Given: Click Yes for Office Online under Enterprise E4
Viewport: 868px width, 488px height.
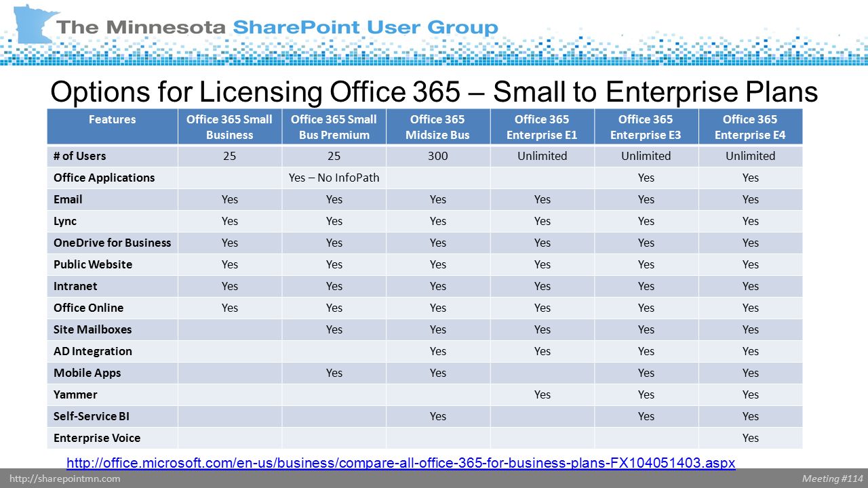Looking at the screenshot, I should pyautogui.click(x=750, y=308).
